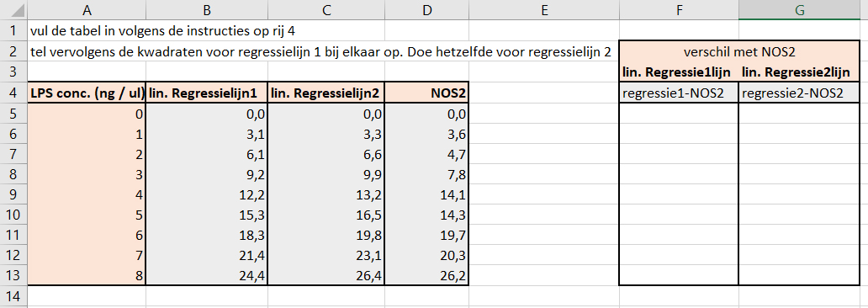The height and width of the screenshot is (308, 868).
Task: Select column B header
Action: click(x=206, y=9)
